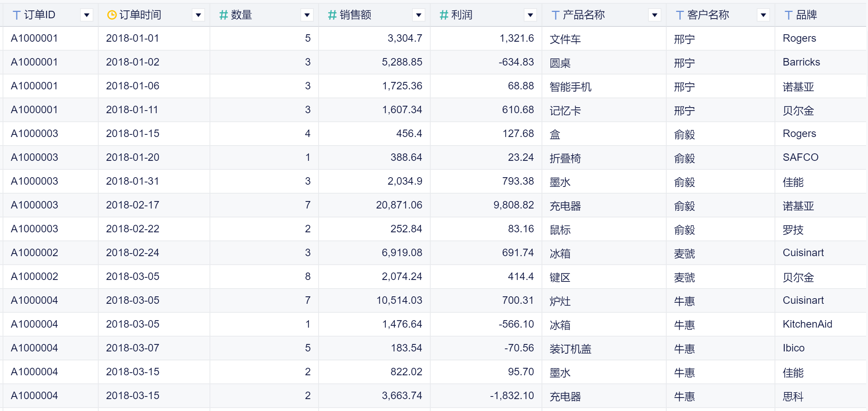The height and width of the screenshot is (411, 868).
Task: Click number type icon of 利润 column
Action: tap(444, 15)
